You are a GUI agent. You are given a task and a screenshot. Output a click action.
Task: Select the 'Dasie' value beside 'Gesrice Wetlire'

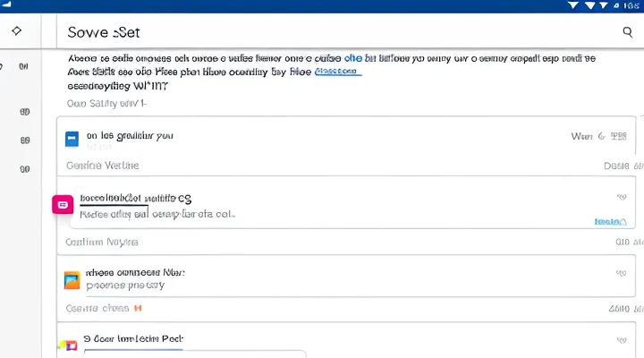click(x=616, y=166)
